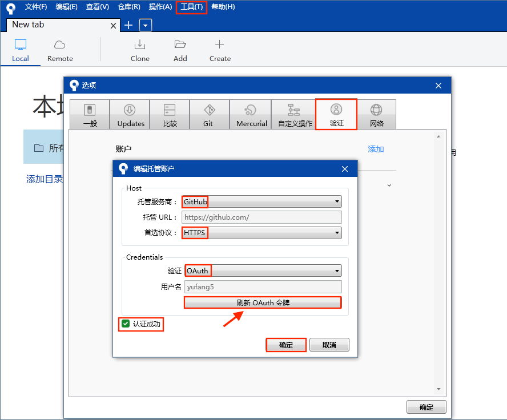Add a new tab with the plus button

[128, 25]
